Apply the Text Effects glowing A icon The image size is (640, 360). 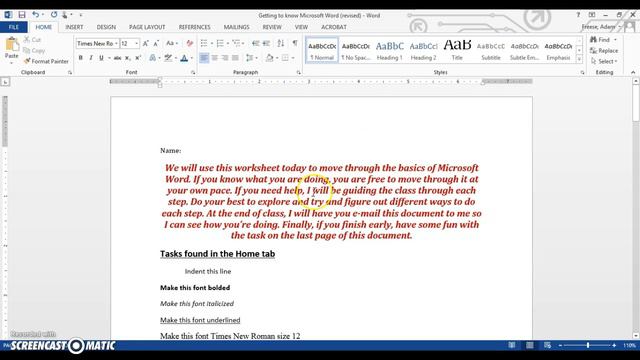tap(152, 58)
